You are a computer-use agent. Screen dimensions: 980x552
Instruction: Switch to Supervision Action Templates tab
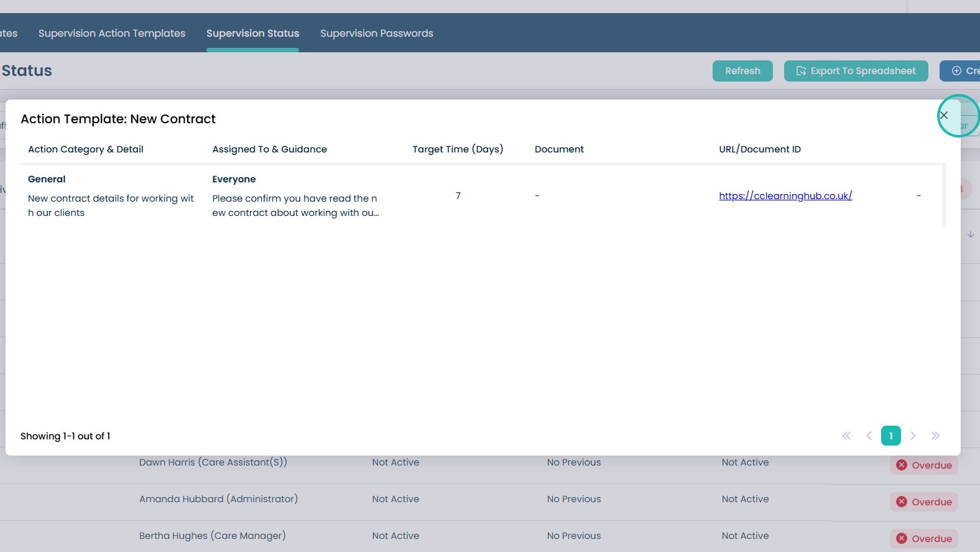[x=112, y=34]
